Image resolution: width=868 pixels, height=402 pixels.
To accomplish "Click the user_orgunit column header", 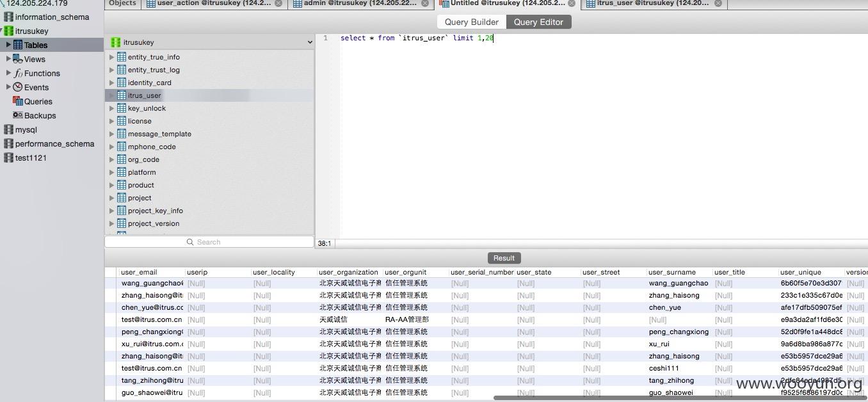I will (415, 272).
